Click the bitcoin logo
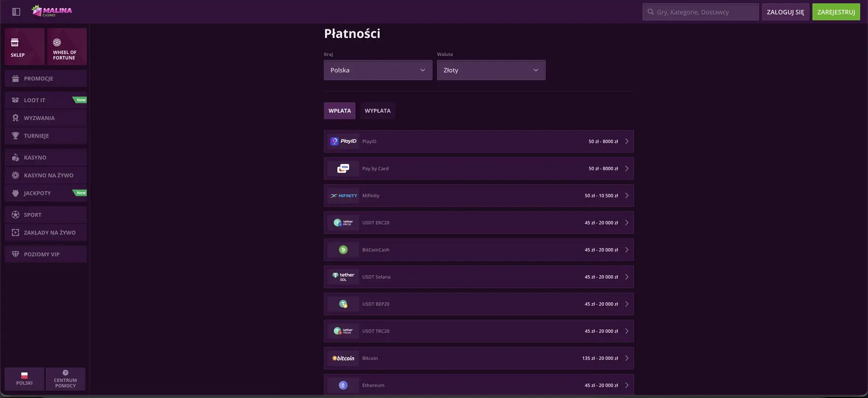The width and height of the screenshot is (868, 398). pyautogui.click(x=343, y=358)
